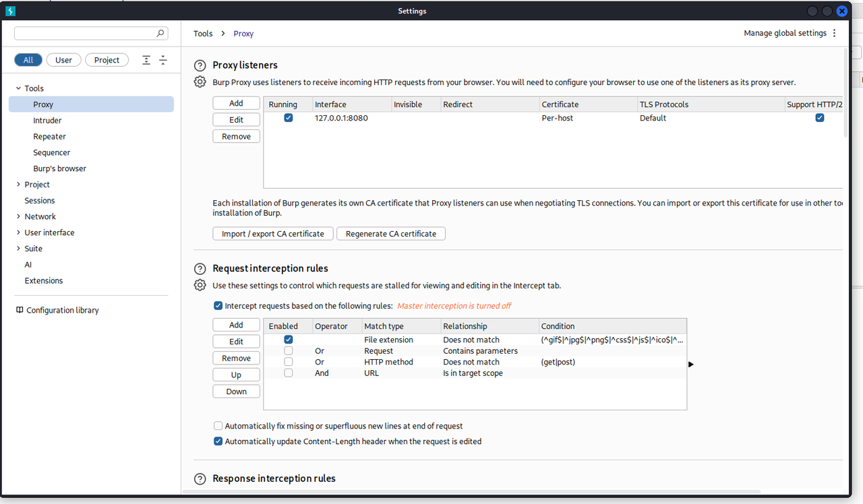Open Burp's browser settings

click(60, 168)
